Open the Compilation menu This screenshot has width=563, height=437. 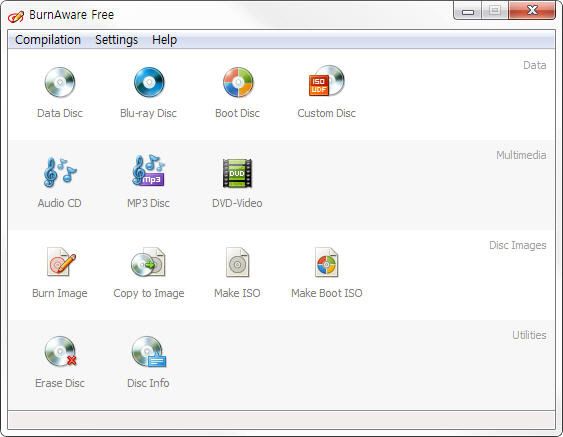48,40
